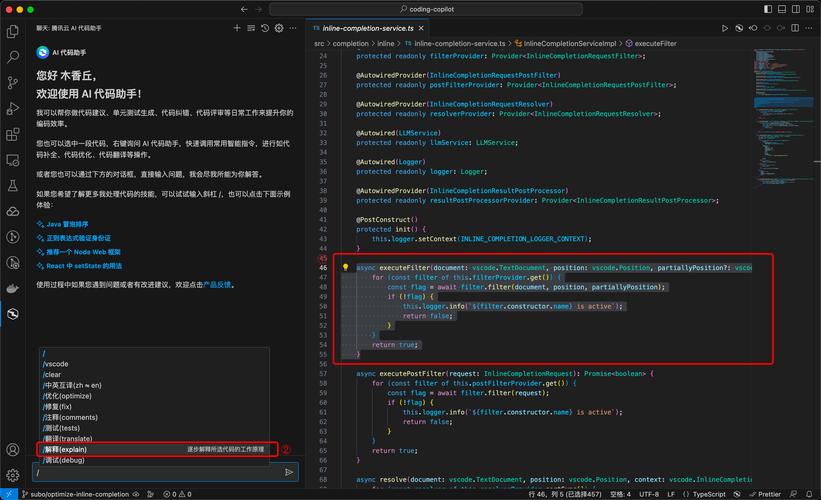
Task: Open editor more actions ellipsis
Action: pos(809,28)
